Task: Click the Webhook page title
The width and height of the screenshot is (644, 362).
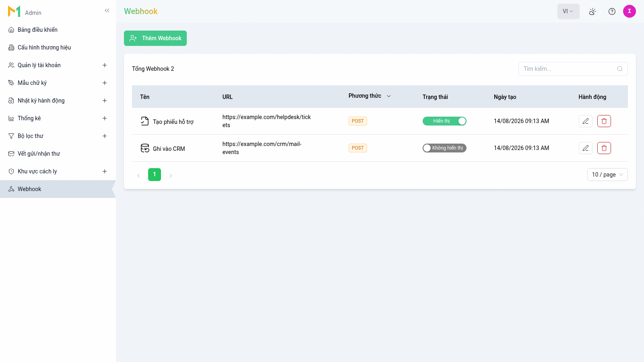Action: coord(141,11)
